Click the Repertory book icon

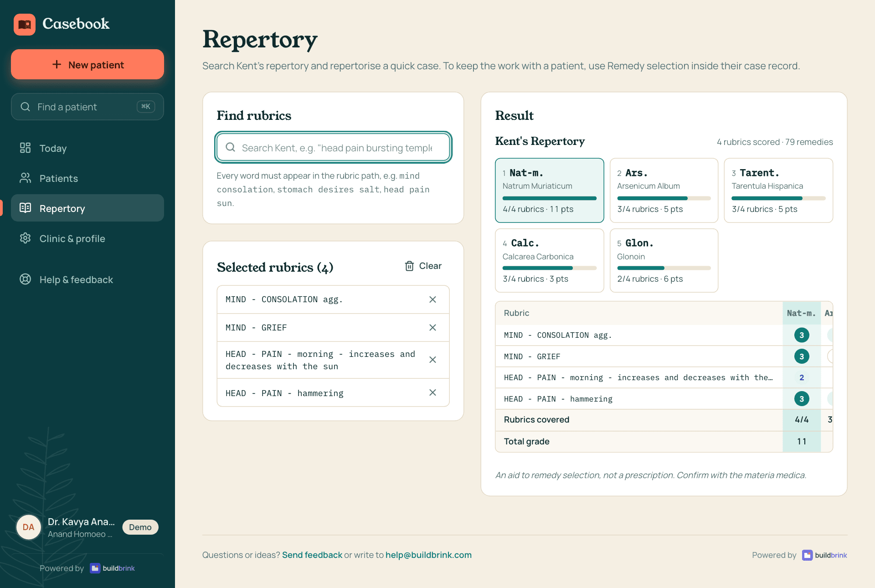25,208
